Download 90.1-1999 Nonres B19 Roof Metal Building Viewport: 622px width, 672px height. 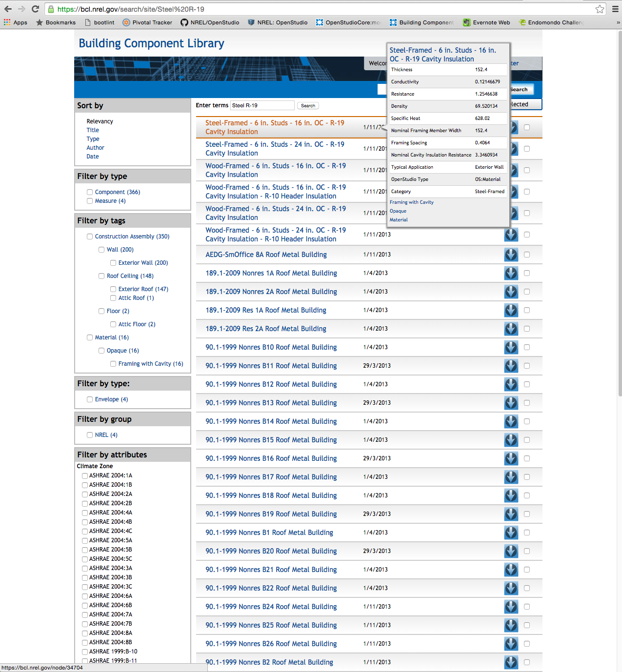[x=511, y=514]
